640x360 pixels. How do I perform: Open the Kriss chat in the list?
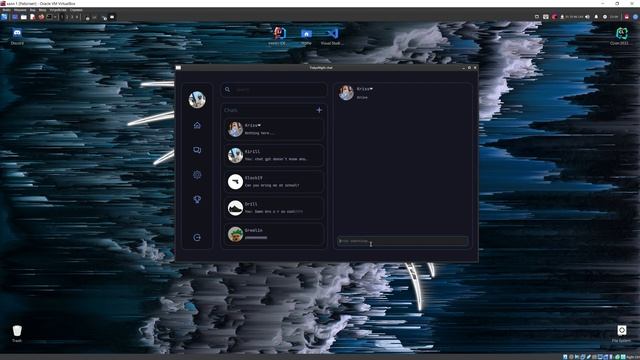pos(274,129)
